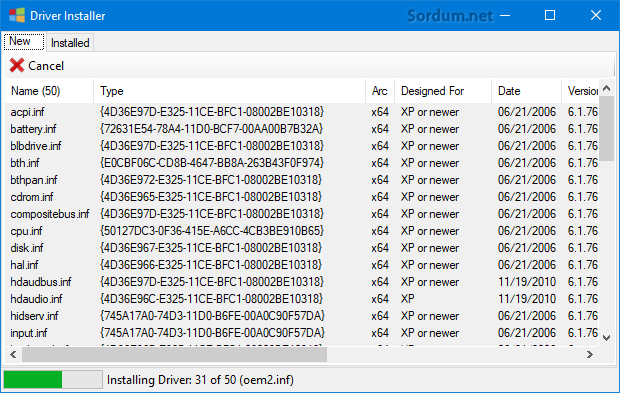Select the hdaudio.inf driver
This screenshot has width=620, height=393.
pos(302,299)
